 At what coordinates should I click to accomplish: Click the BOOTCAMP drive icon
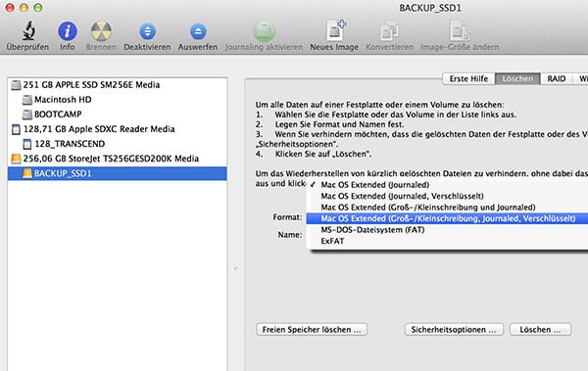pyautogui.click(x=27, y=115)
